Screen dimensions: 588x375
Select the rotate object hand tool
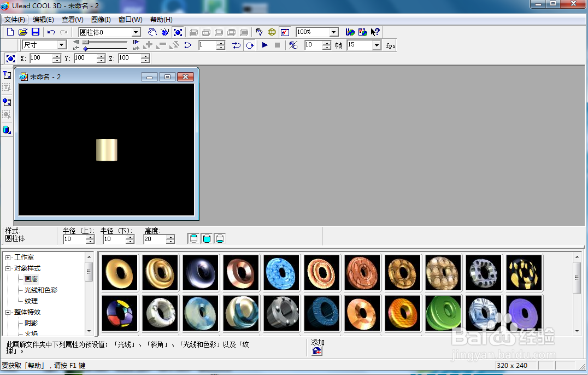(152, 32)
